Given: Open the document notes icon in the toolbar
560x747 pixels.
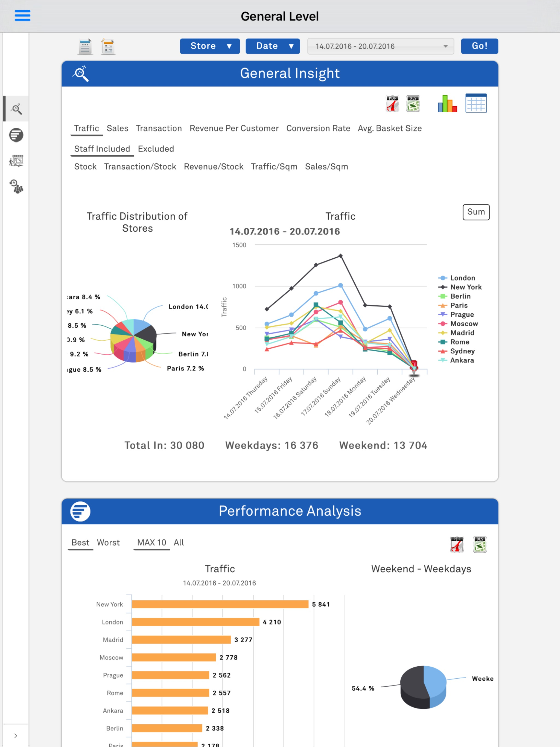Looking at the screenshot, I should (108, 46).
